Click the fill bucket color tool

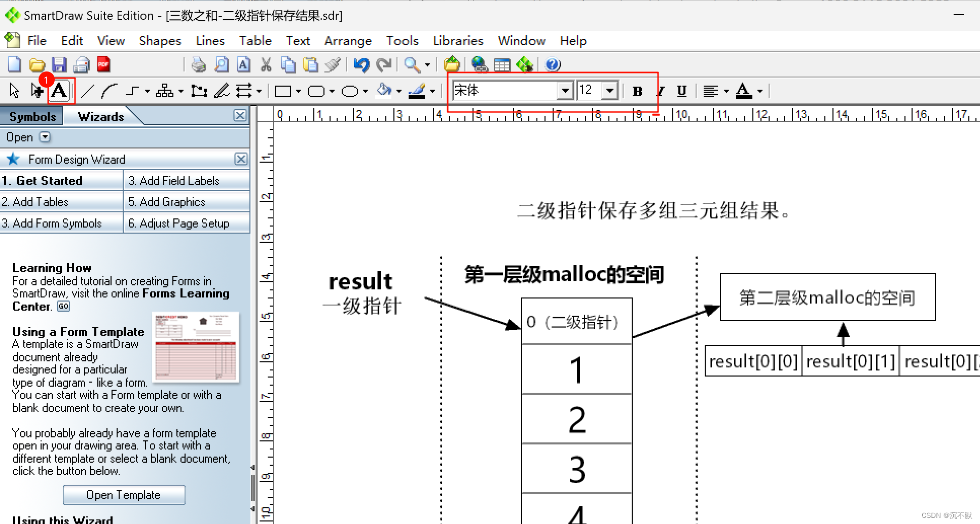click(x=385, y=91)
